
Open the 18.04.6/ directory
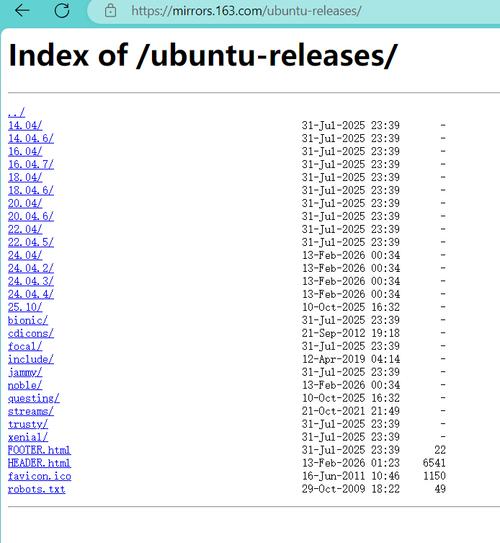click(31, 190)
